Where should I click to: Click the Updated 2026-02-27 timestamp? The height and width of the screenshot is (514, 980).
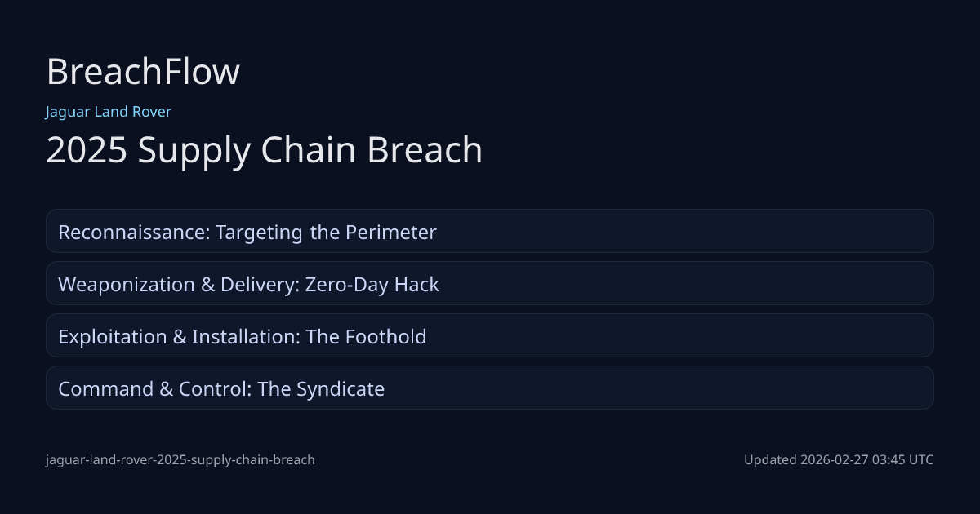coord(838,460)
